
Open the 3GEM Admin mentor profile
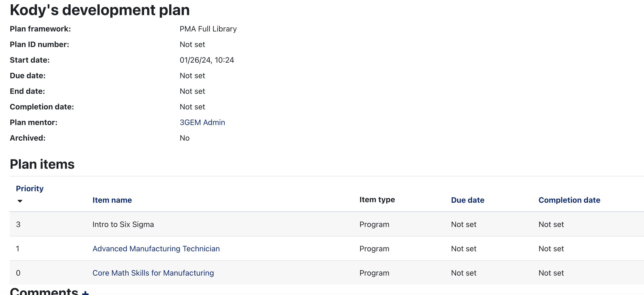click(202, 122)
